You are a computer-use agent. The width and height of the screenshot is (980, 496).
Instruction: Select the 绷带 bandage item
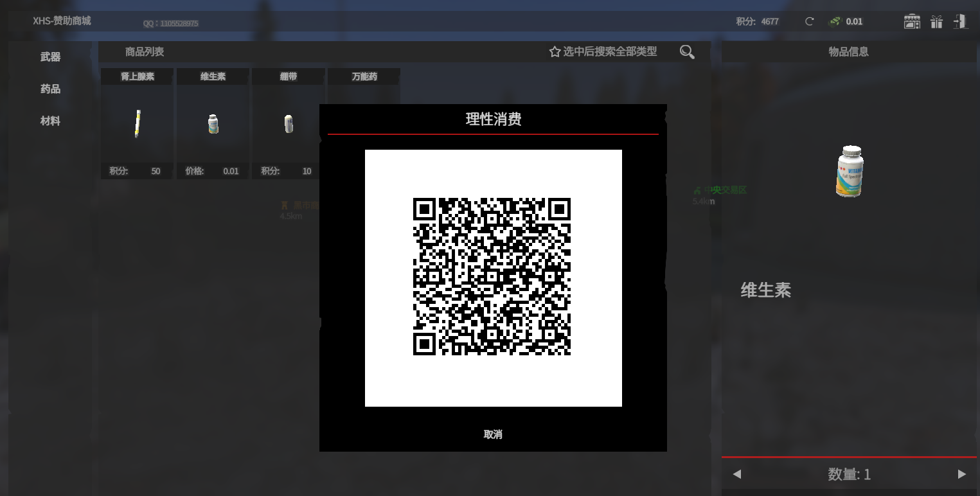(289, 123)
